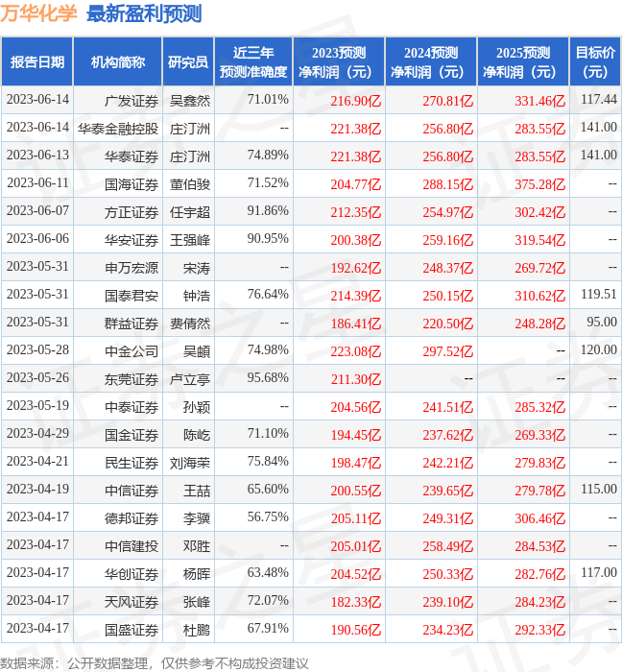This screenshot has height=672, width=622.
Task: Click researcher name 杜鹏
Action: (197, 630)
